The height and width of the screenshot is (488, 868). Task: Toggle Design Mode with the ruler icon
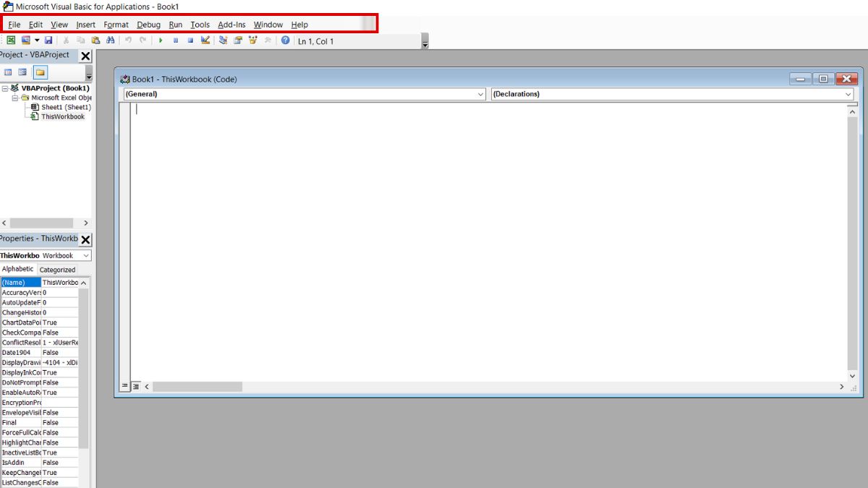coord(205,40)
